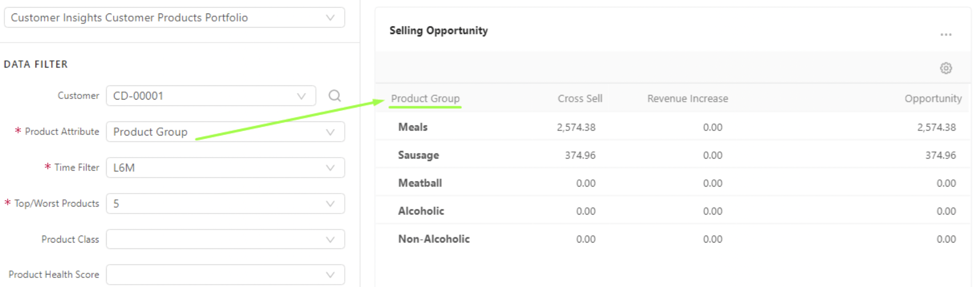The height and width of the screenshot is (287, 980).
Task: Click the Revenue Increase column header
Action: (x=687, y=98)
